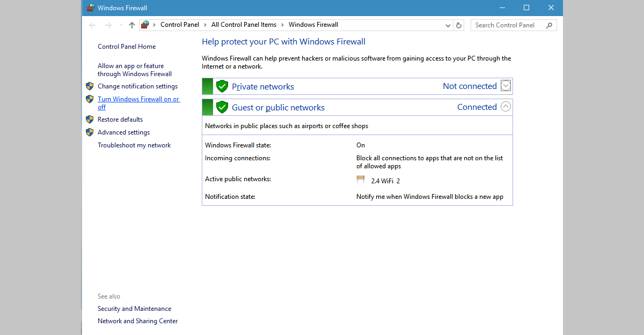This screenshot has width=644, height=335.
Task: Click the firewall icon in address bar
Action: [x=145, y=25]
